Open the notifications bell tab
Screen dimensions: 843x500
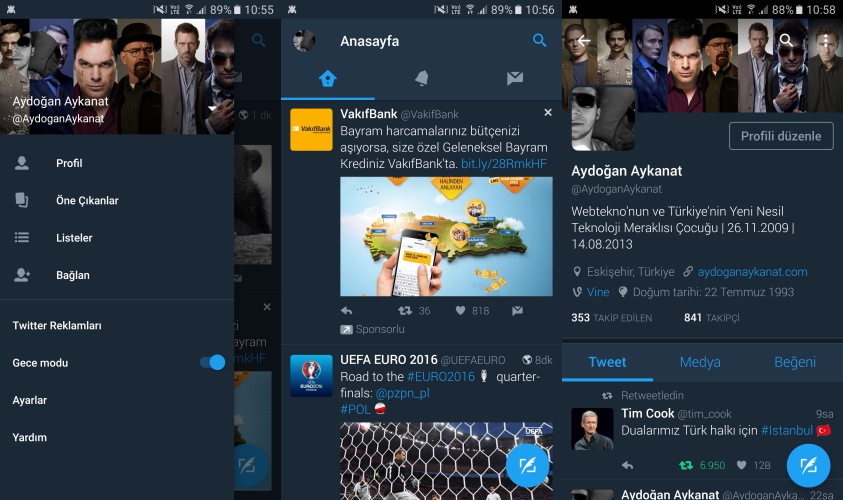(422, 78)
